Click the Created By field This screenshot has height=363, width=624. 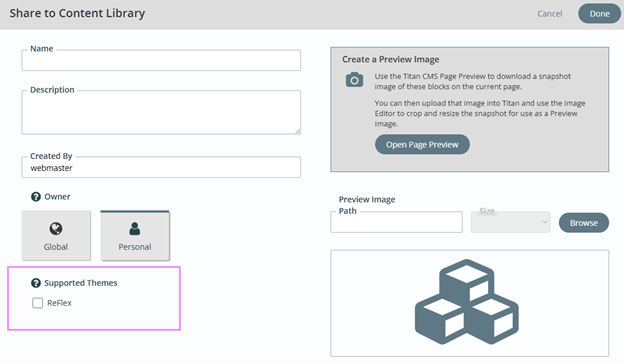click(161, 167)
